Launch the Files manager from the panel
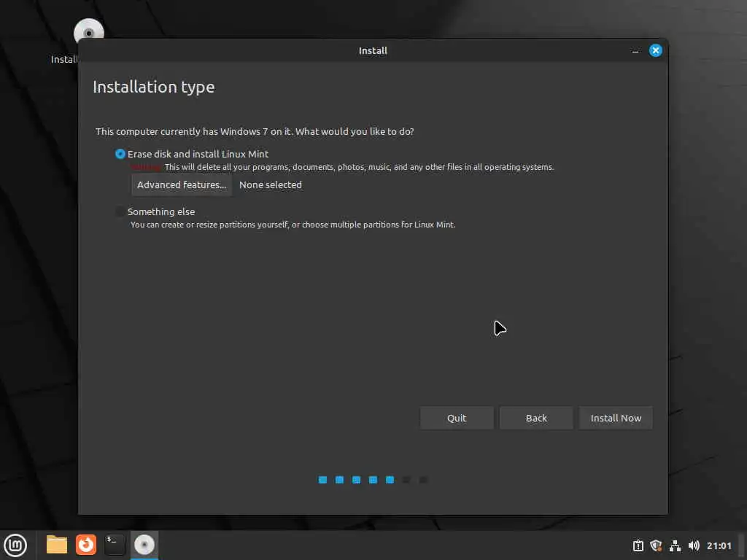Screen dimensions: 747x560 click(x=57, y=545)
